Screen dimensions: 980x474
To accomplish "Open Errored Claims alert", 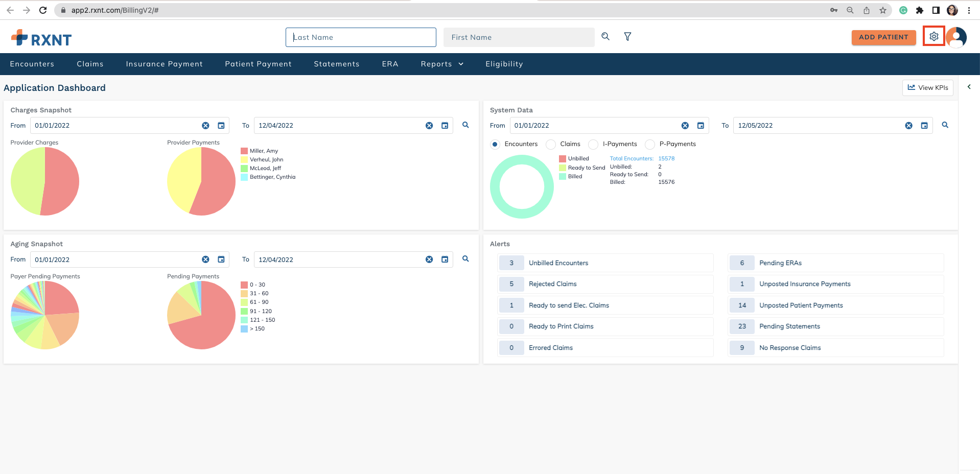I will (605, 348).
